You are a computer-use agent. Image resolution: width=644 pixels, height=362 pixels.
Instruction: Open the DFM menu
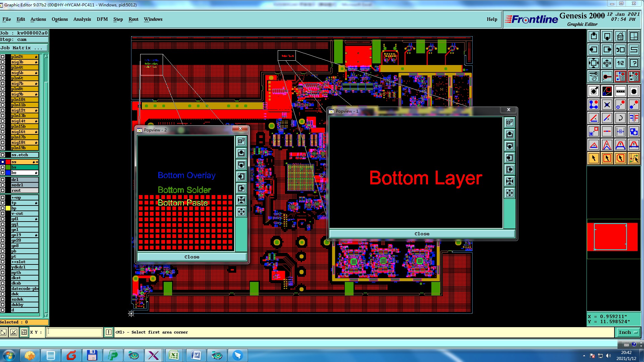tap(102, 19)
